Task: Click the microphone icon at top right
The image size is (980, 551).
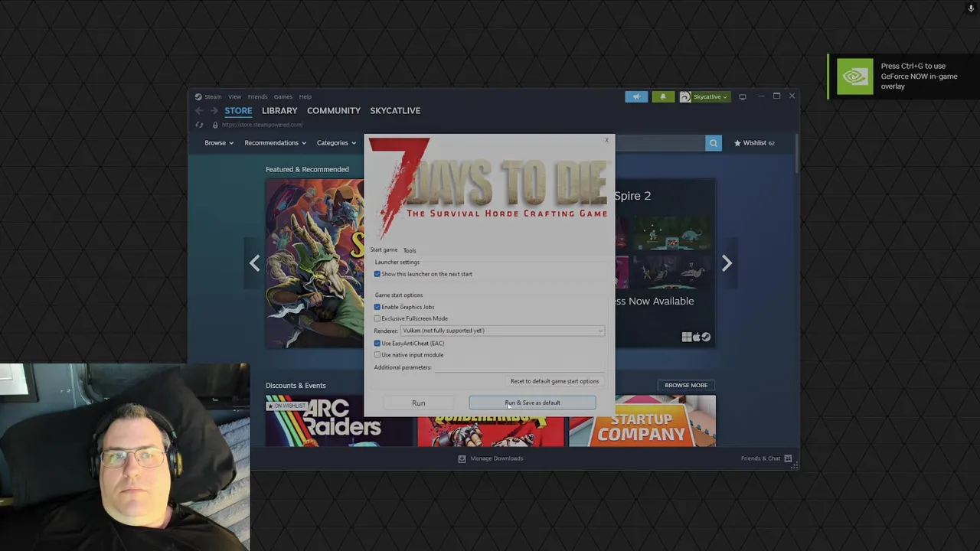Action: pos(971,8)
